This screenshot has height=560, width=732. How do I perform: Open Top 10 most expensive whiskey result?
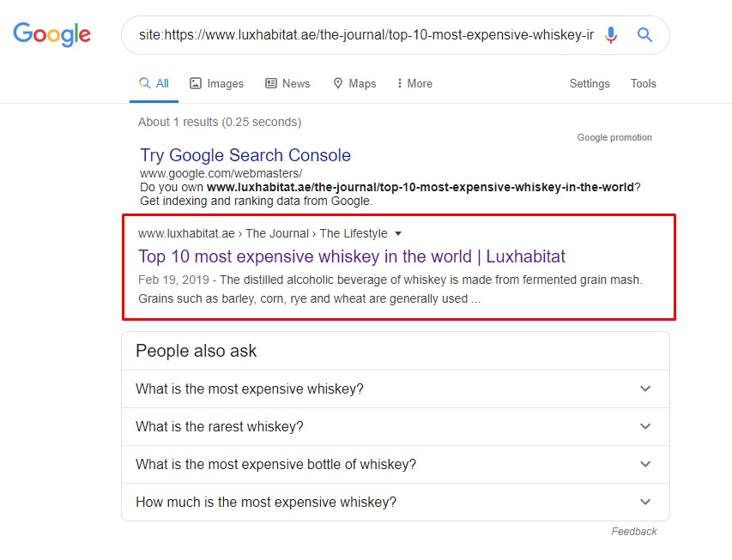(x=352, y=256)
